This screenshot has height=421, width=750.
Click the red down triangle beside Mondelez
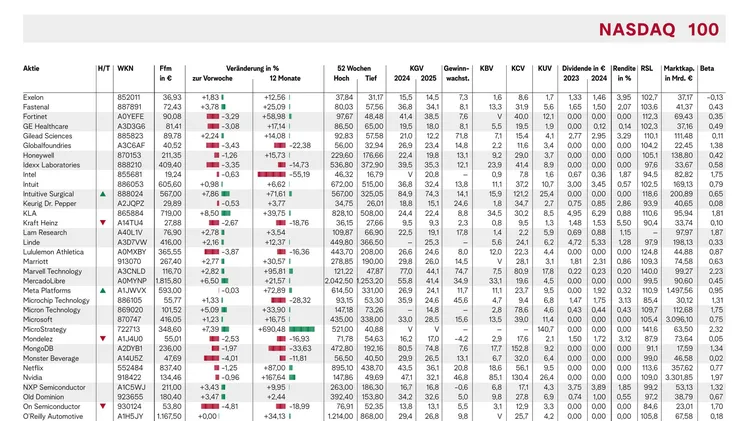103,339
